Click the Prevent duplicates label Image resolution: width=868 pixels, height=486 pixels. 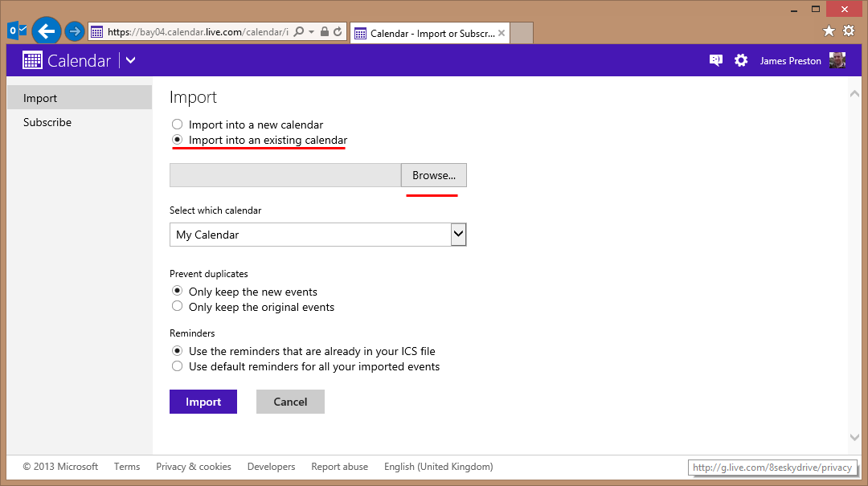(x=209, y=274)
